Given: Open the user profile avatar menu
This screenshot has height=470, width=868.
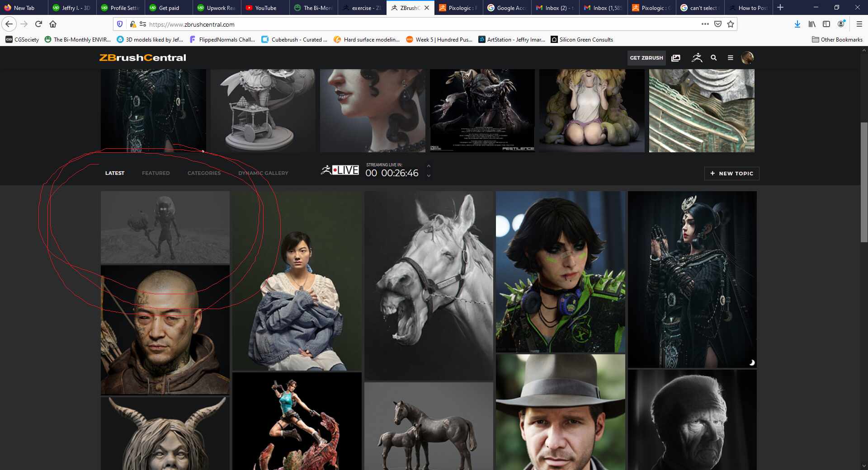Looking at the screenshot, I should 747,58.
